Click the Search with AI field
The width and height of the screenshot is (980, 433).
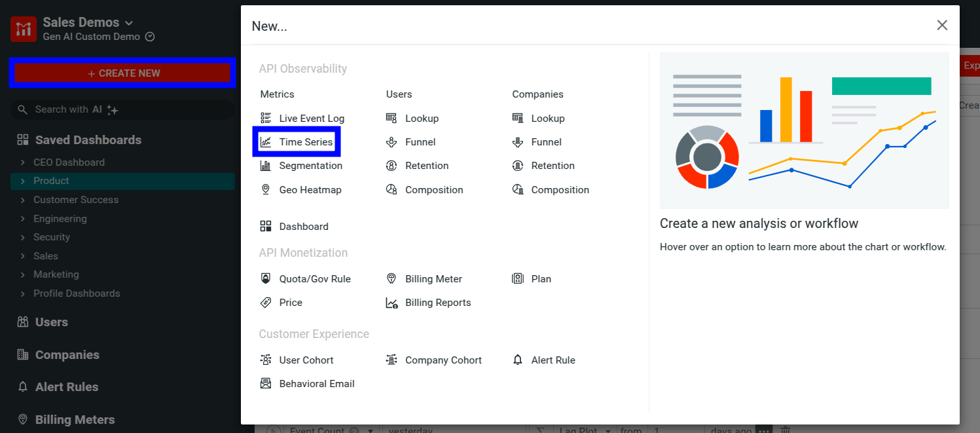[x=122, y=109]
